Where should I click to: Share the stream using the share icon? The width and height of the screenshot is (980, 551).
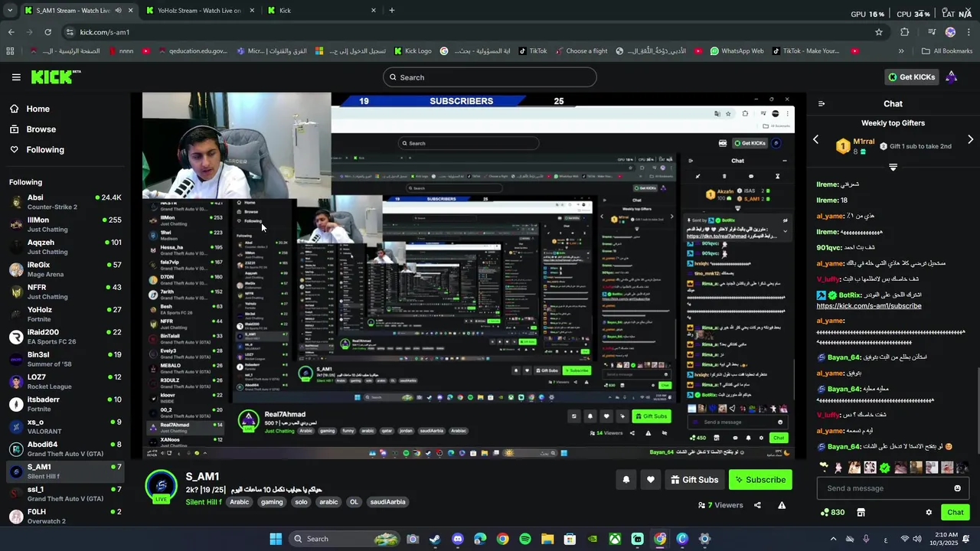(x=757, y=505)
